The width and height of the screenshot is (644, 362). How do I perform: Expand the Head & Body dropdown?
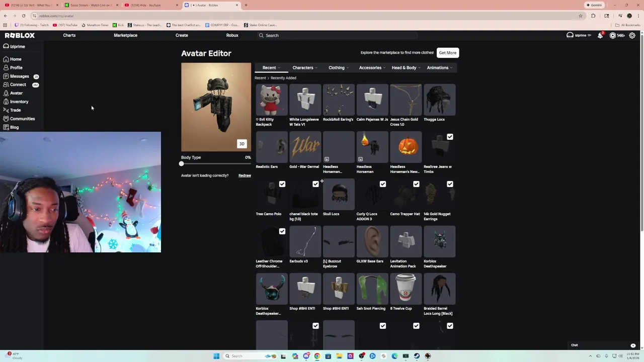406,67
